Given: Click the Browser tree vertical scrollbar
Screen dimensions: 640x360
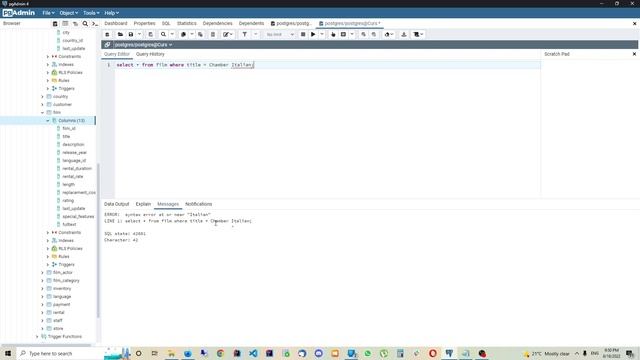Looking at the screenshot, I should pos(98,241).
